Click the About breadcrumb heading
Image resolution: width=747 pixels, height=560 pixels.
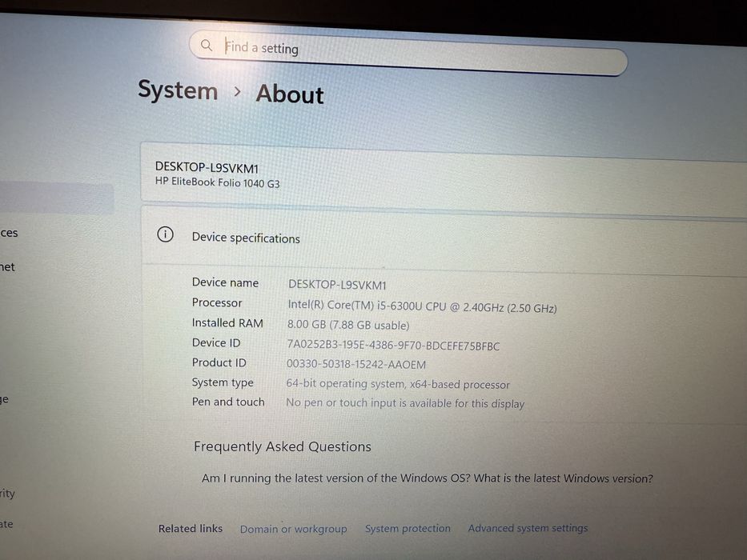pyautogui.click(x=290, y=94)
